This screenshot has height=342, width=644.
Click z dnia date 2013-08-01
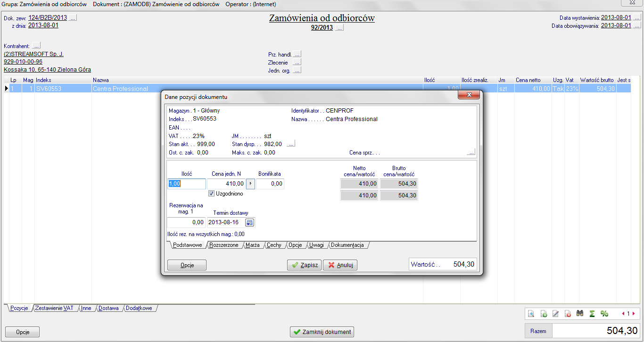pos(43,25)
